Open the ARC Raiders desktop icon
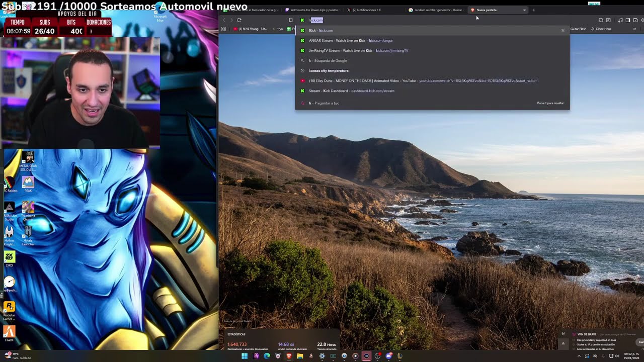 click(x=10, y=184)
